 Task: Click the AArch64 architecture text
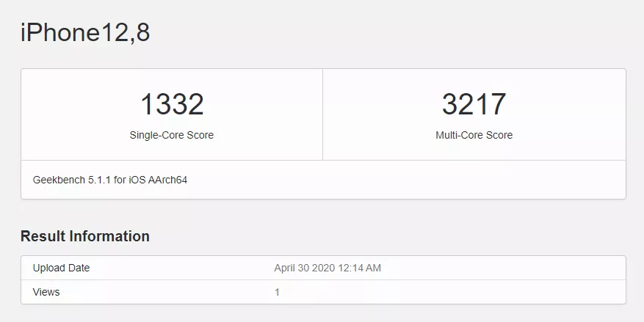click(x=169, y=180)
